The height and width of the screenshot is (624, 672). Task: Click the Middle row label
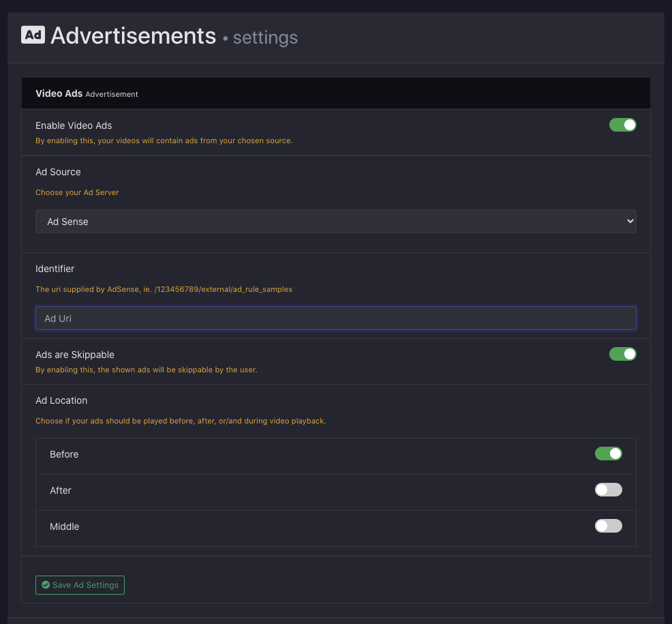click(x=64, y=526)
